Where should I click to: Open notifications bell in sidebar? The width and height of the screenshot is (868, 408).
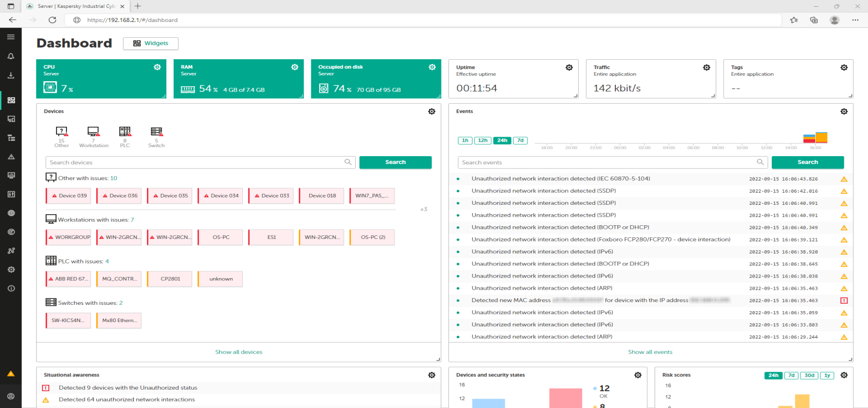10,56
